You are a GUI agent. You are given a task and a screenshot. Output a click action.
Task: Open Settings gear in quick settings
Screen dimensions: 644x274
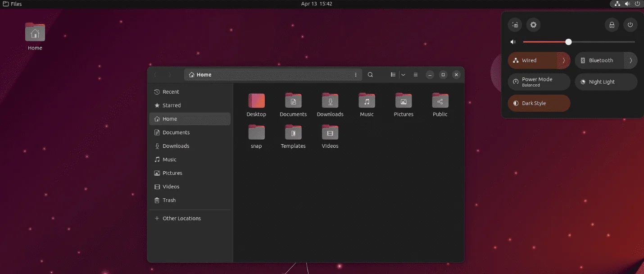[x=533, y=25]
